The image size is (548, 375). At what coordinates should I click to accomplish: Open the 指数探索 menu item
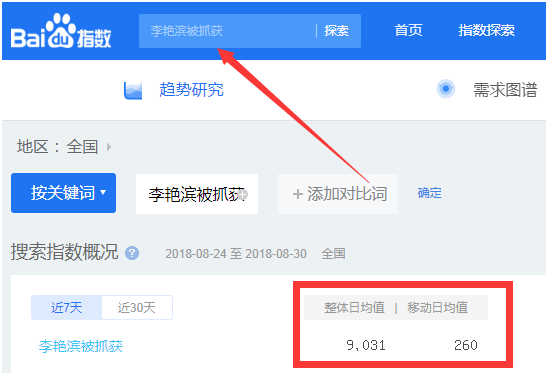point(486,30)
